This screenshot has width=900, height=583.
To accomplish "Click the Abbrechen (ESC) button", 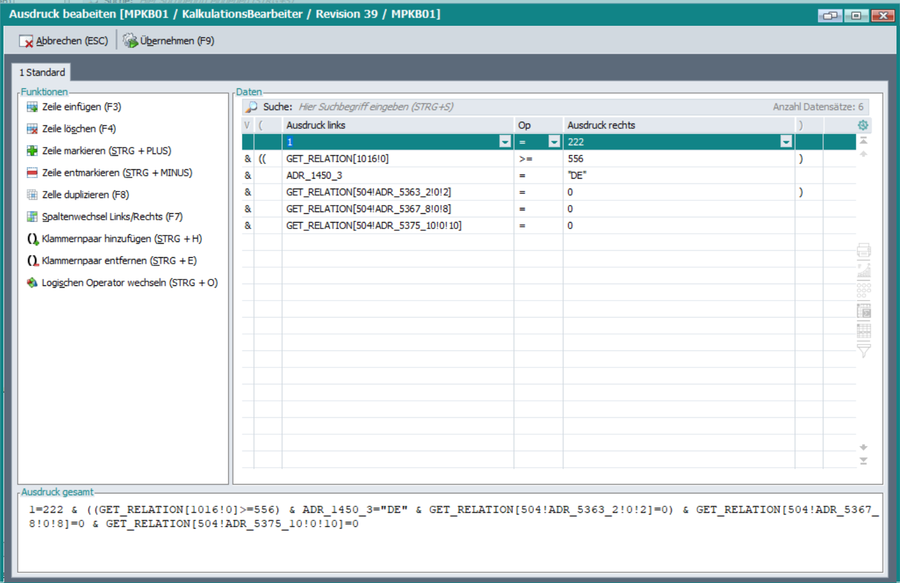I will coord(65,41).
